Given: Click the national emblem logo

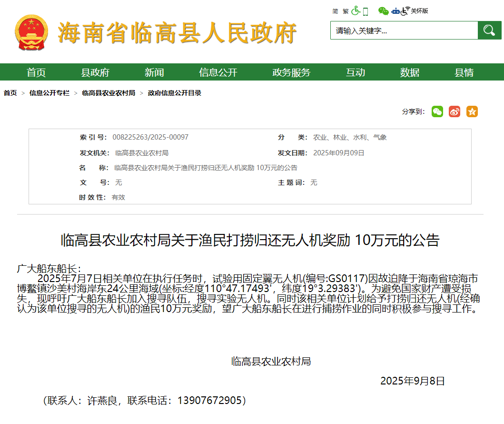Looking at the screenshot, I should click(x=31, y=32).
